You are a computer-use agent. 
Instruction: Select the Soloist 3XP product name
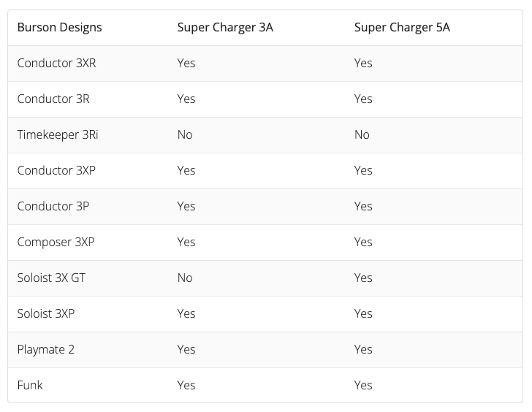tap(46, 314)
